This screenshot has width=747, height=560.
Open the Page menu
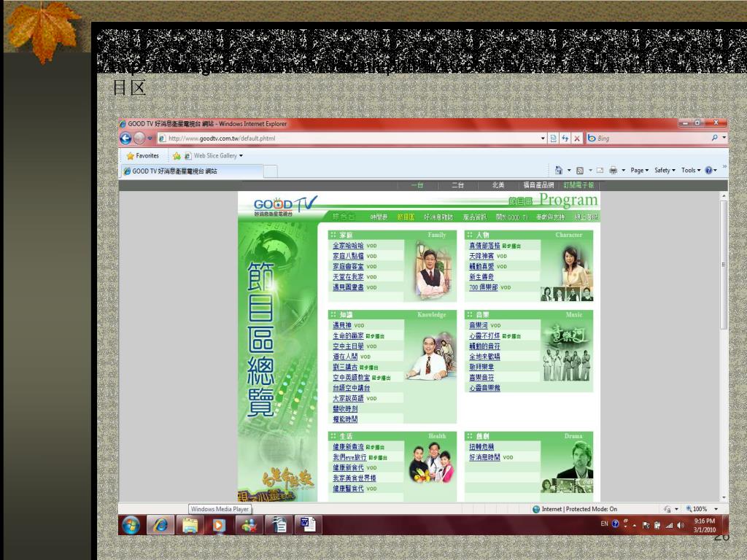click(x=639, y=170)
